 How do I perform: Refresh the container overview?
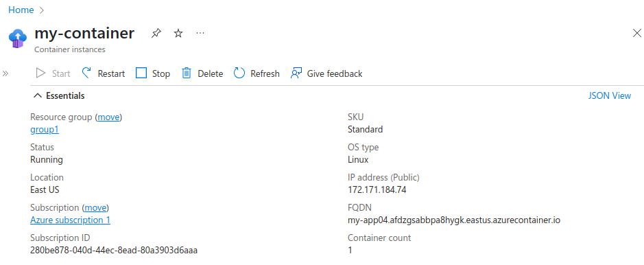257,73
